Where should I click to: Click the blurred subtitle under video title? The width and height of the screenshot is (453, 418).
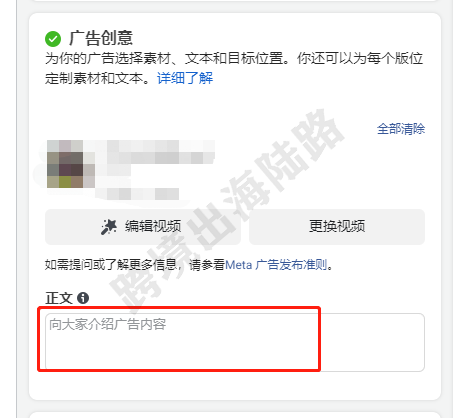[137, 194]
